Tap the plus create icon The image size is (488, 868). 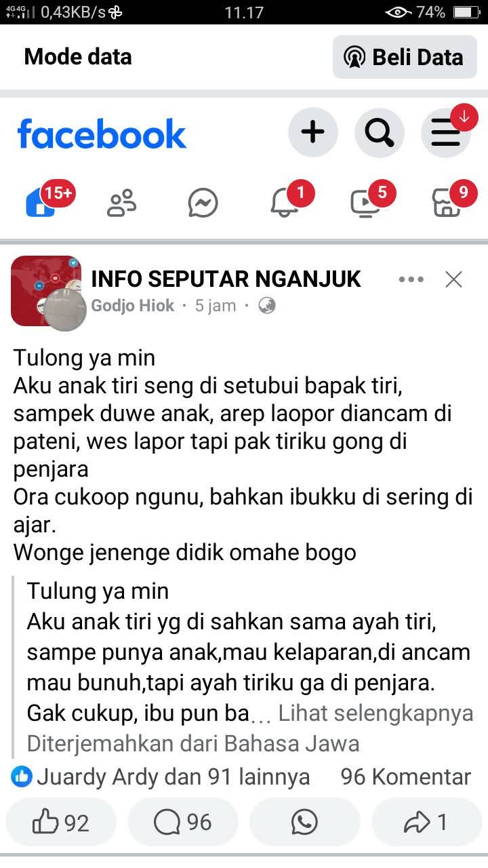pyautogui.click(x=312, y=132)
